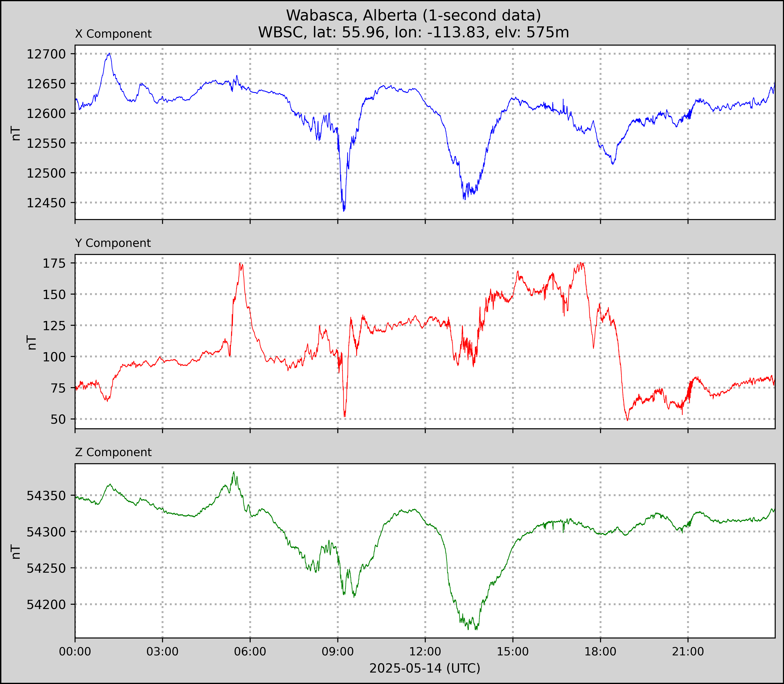Viewport: 784px width, 684px height.
Task: Click the 'X Component' panel label
Action: 113,34
